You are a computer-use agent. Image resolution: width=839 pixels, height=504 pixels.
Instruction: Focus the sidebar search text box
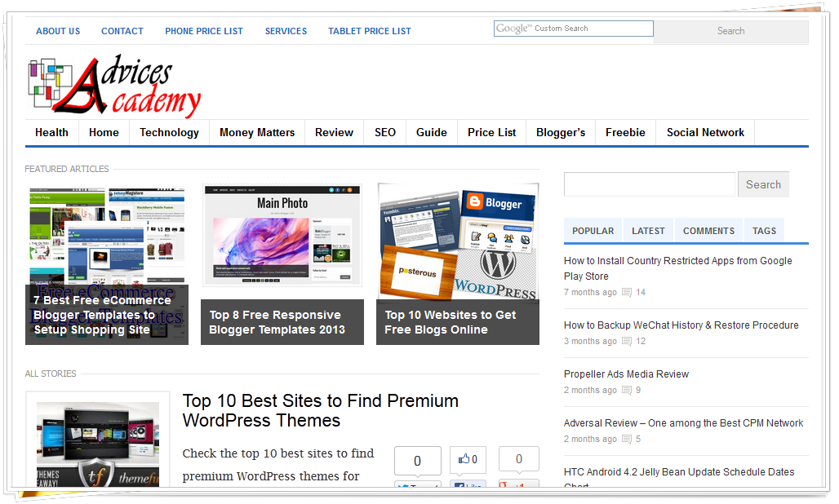pyautogui.click(x=649, y=184)
